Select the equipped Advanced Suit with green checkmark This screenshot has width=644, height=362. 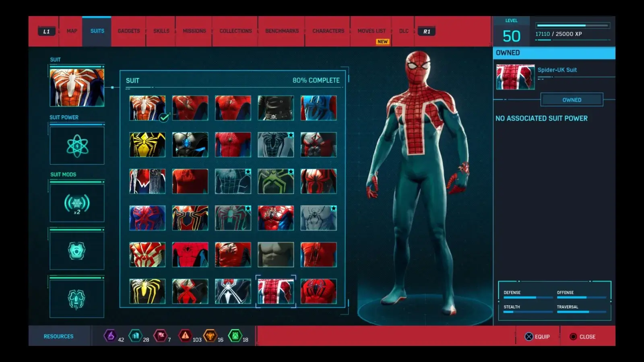[147, 108]
